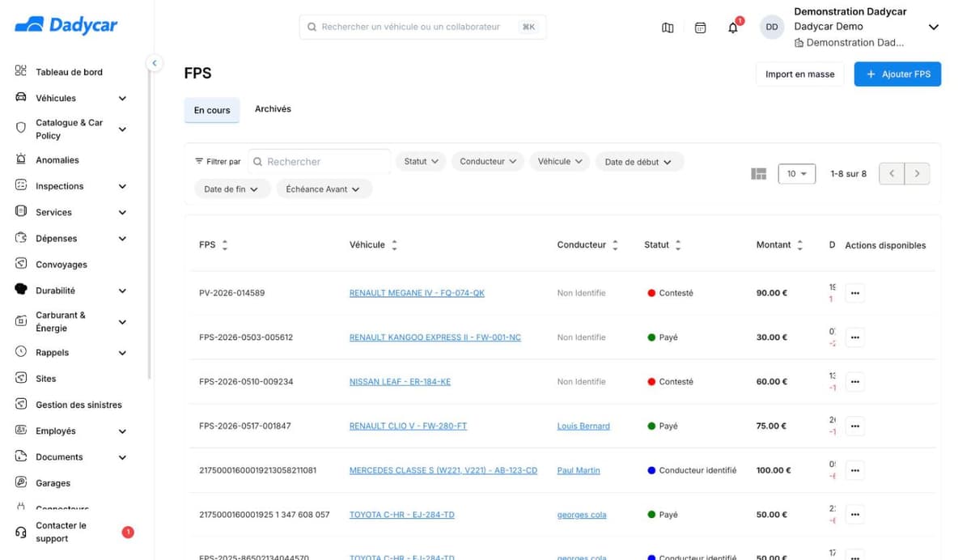Open actions menu for RENAULT CLIO V row
Screen dimensions: 971x560
coord(854,426)
